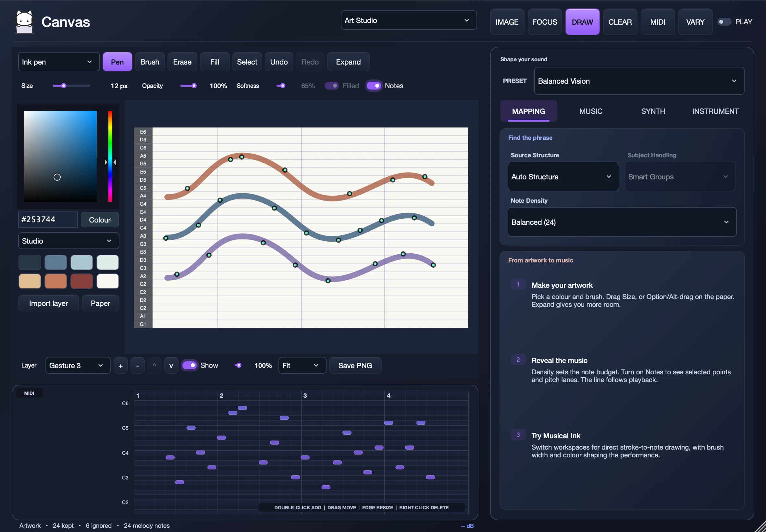This screenshot has width=766, height=532.
Task: Click the hex colour input field
Action: [x=48, y=219]
